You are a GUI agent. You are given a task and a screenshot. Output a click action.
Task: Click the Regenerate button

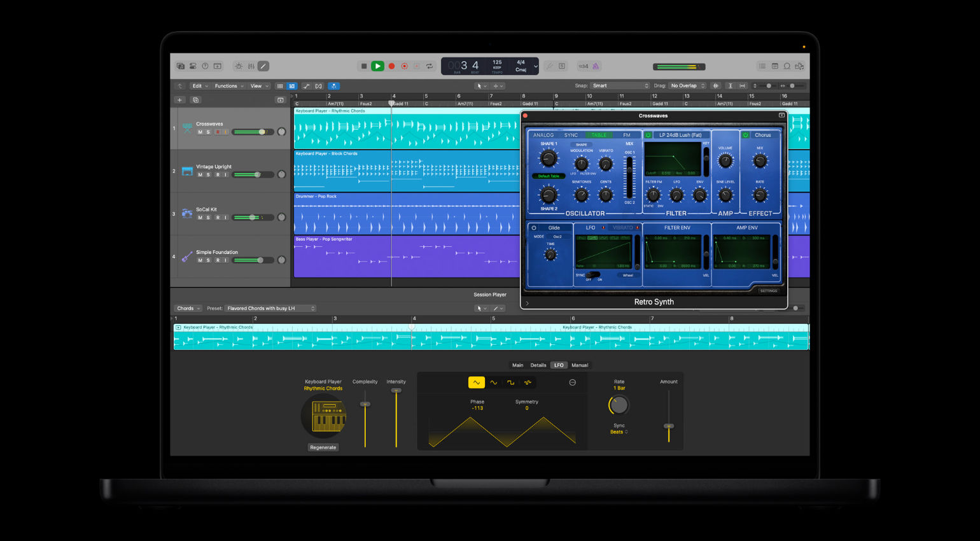[x=323, y=447]
